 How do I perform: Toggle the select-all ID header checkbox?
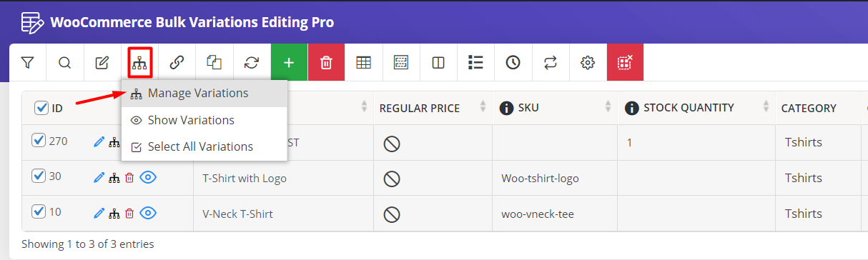(41, 108)
